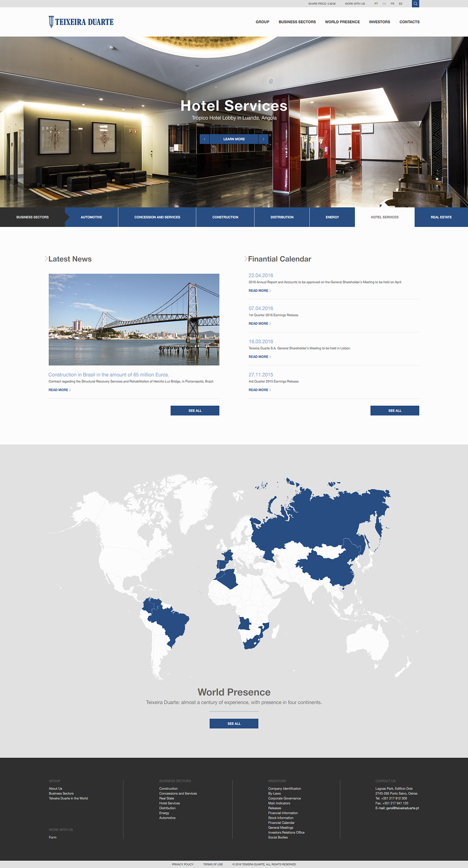Open BUSINESS SECTORS in main navigation

(297, 22)
